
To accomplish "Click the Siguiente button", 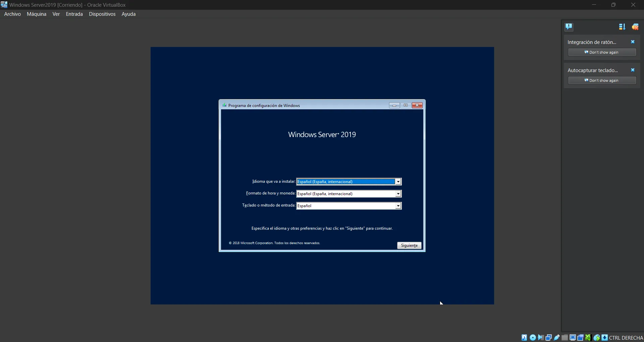I will coord(409,245).
